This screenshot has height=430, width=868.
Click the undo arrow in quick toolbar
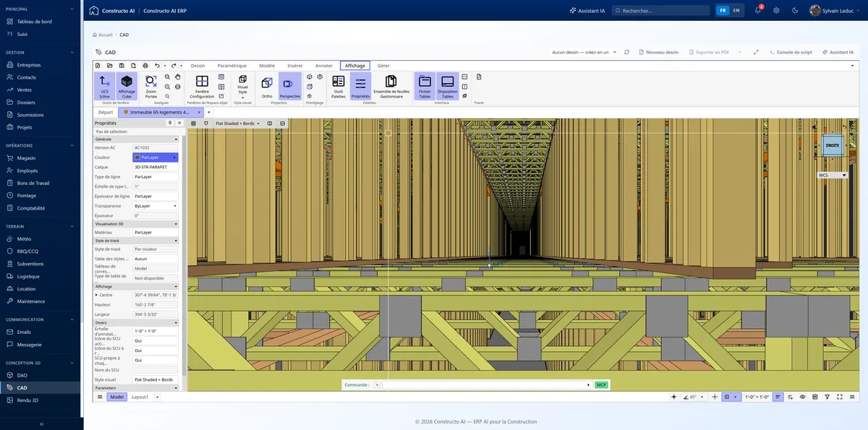click(157, 65)
